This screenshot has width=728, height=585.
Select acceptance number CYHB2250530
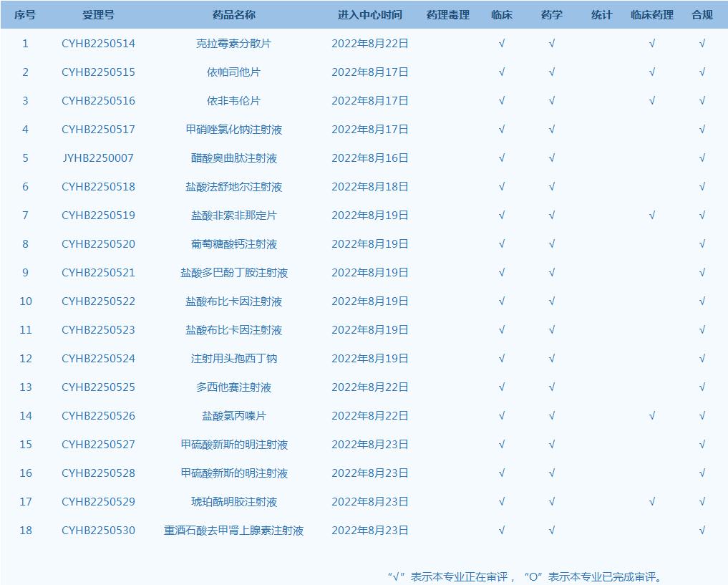pos(98,531)
